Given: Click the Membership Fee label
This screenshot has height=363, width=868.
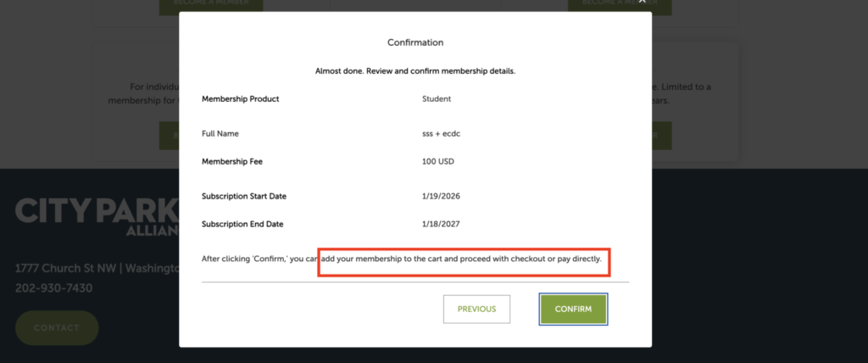Looking at the screenshot, I should [x=232, y=161].
